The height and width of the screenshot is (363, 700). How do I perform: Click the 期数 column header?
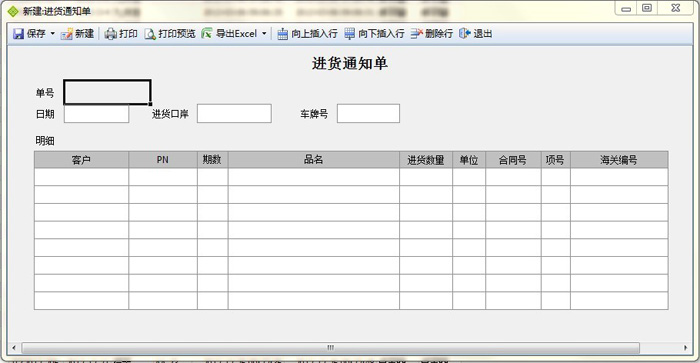pyautogui.click(x=212, y=160)
